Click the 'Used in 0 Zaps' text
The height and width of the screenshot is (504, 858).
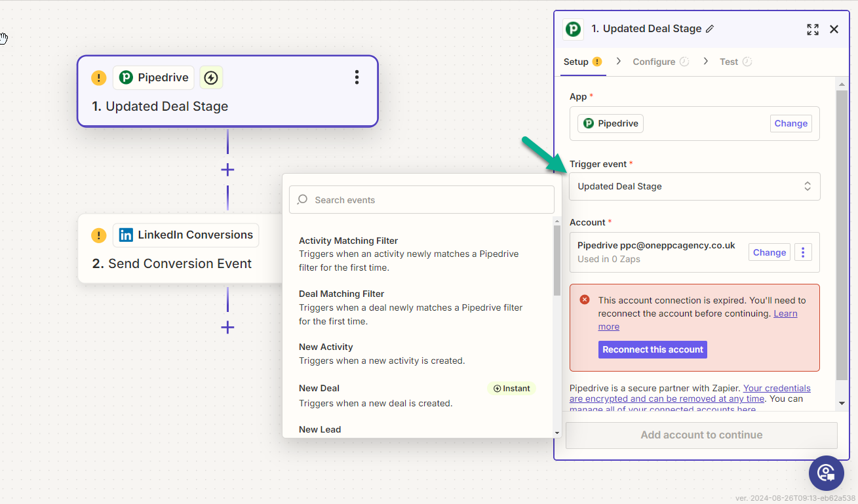coord(609,259)
